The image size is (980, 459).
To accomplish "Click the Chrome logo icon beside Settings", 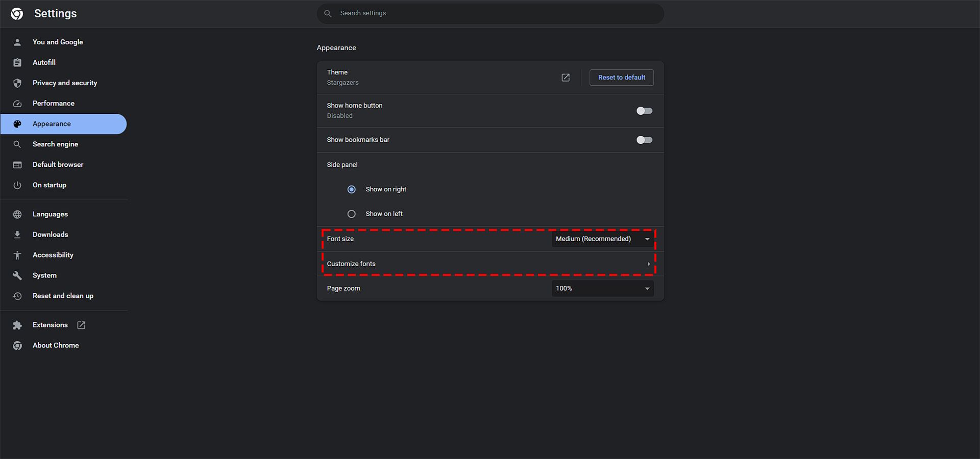I will point(17,14).
